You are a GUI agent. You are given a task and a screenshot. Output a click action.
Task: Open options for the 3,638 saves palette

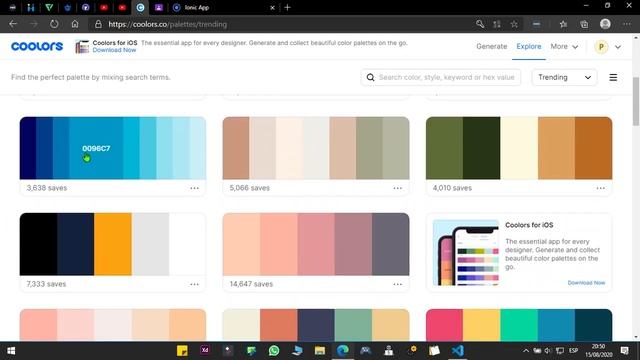[194, 188]
